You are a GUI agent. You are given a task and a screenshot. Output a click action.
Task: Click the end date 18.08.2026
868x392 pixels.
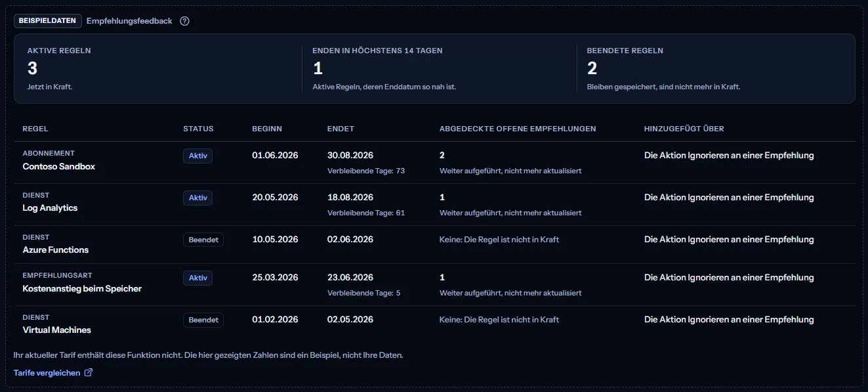click(x=350, y=198)
